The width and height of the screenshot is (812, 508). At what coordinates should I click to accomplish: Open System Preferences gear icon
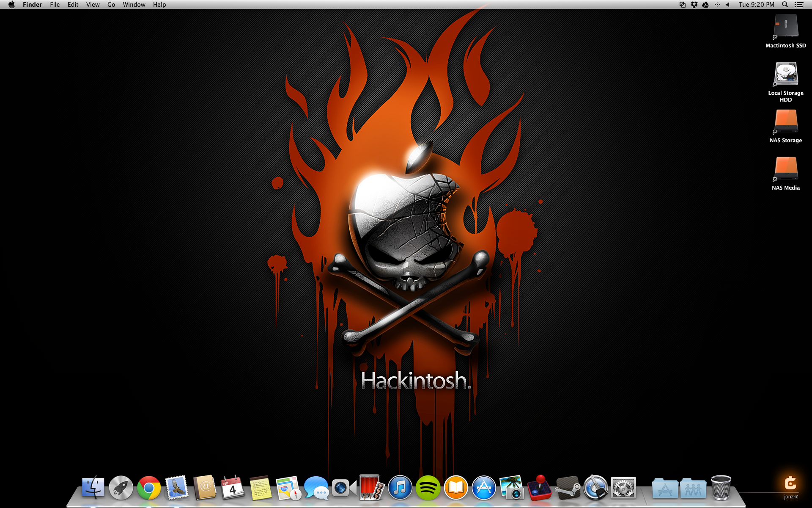[623, 488]
